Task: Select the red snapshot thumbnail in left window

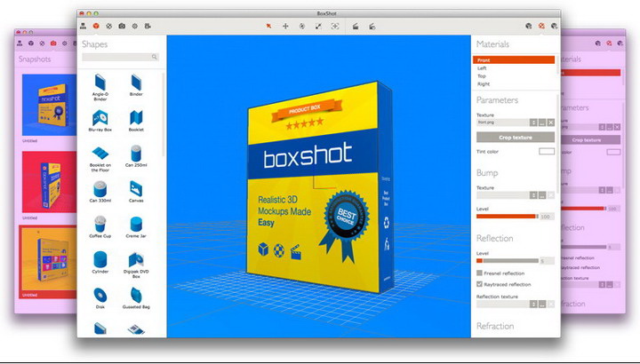Action: pos(50,182)
